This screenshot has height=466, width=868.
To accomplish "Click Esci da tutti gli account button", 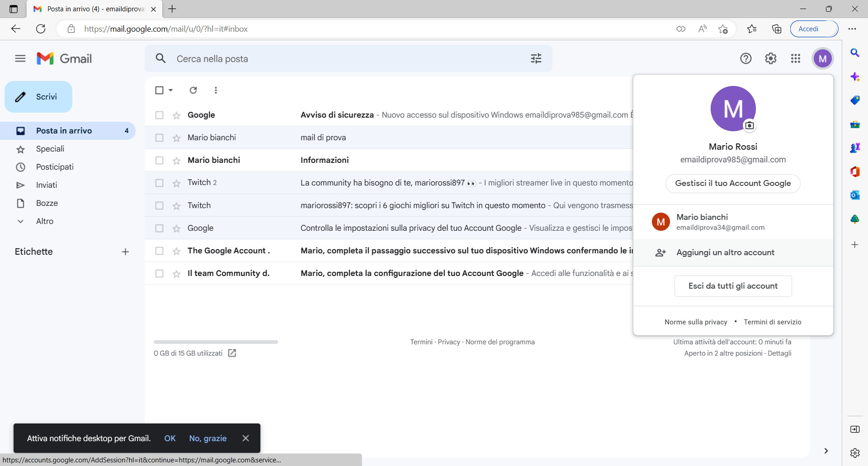I will pyautogui.click(x=732, y=286).
